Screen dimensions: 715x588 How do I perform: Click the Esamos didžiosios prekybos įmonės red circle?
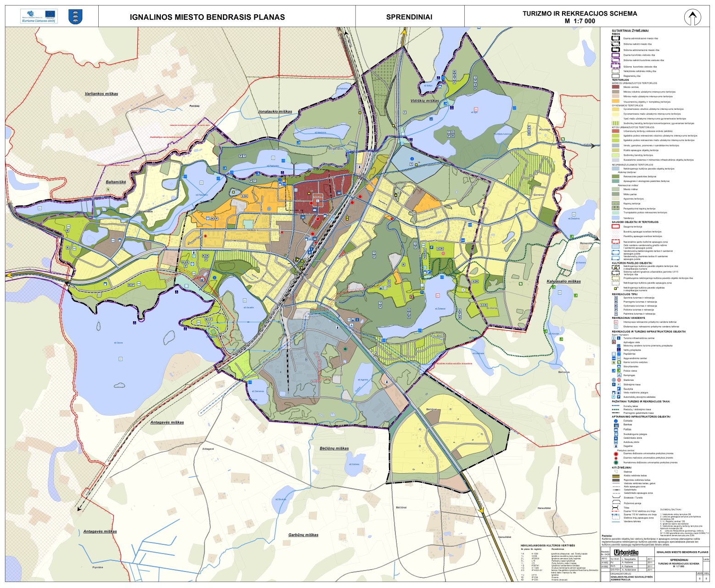click(616, 453)
